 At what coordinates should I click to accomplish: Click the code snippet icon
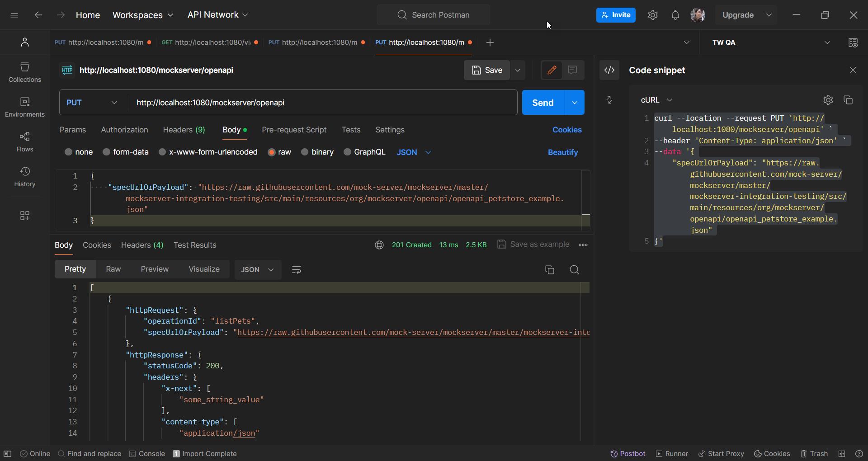[x=609, y=70]
